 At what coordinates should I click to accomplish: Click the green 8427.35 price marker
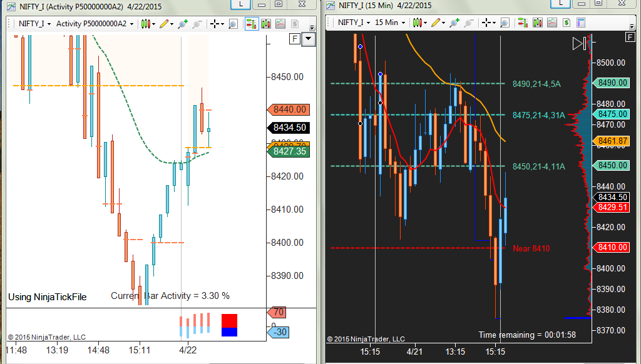288,151
